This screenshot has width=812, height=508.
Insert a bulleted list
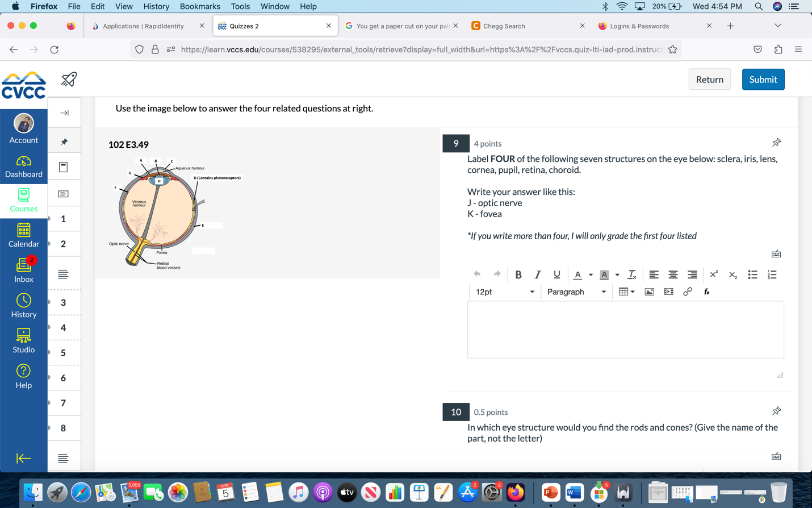(752, 274)
